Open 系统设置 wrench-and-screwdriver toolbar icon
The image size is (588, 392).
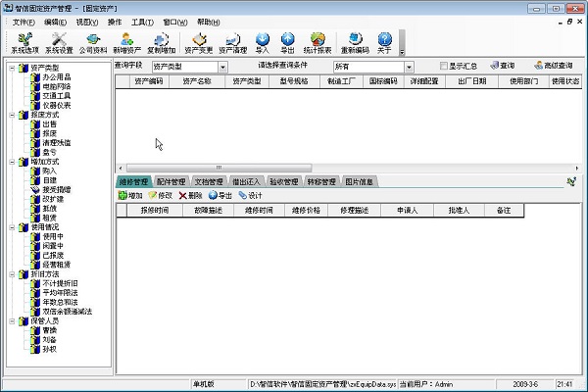click(x=59, y=43)
